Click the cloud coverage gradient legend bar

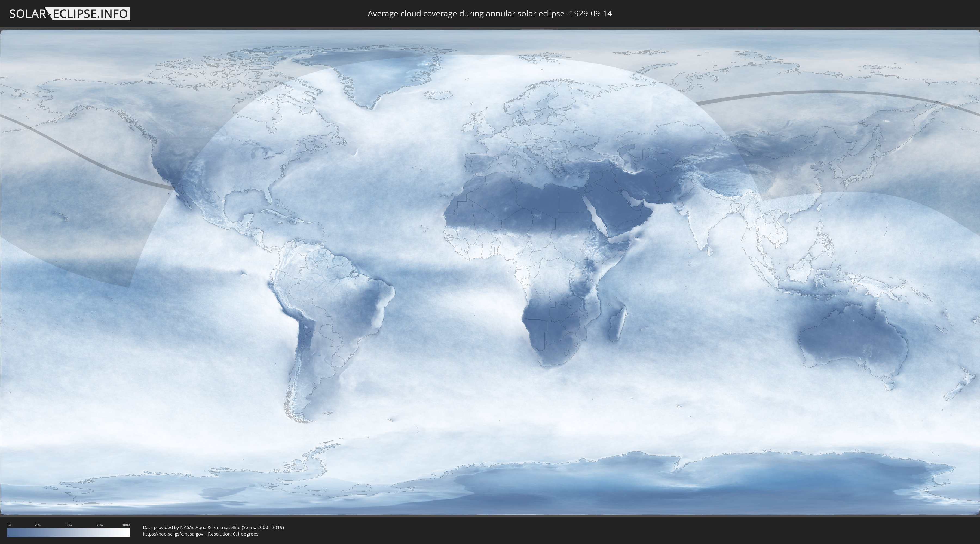(69, 533)
